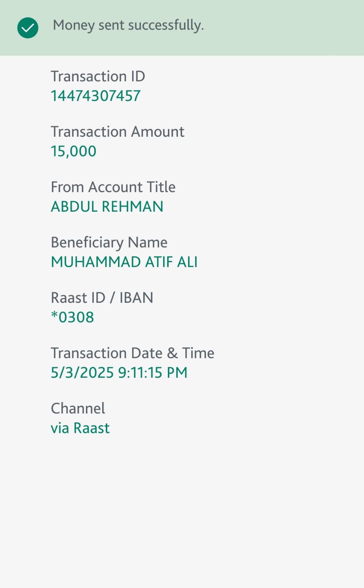Select the date 5/3/2025
Image resolution: width=364 pixels, height=588 pixels.
pyautogui.click(x=82, y=373)
